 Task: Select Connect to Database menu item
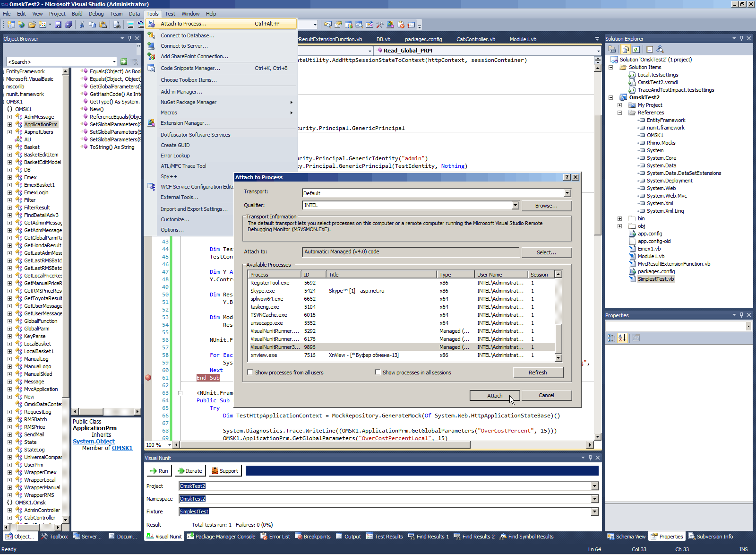(x=221, y=35)
